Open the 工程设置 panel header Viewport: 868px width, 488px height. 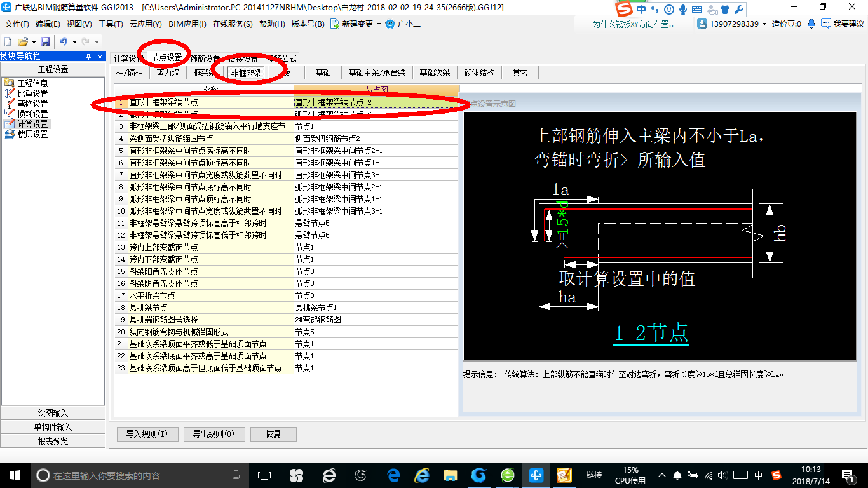(x=53, y=69)
